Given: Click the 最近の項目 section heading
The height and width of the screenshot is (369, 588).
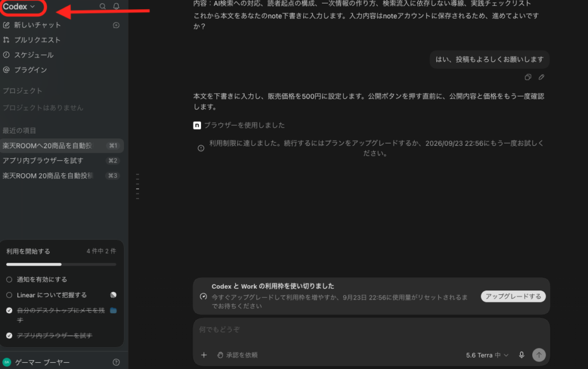Looking at the screenshot, I should 19,130.
